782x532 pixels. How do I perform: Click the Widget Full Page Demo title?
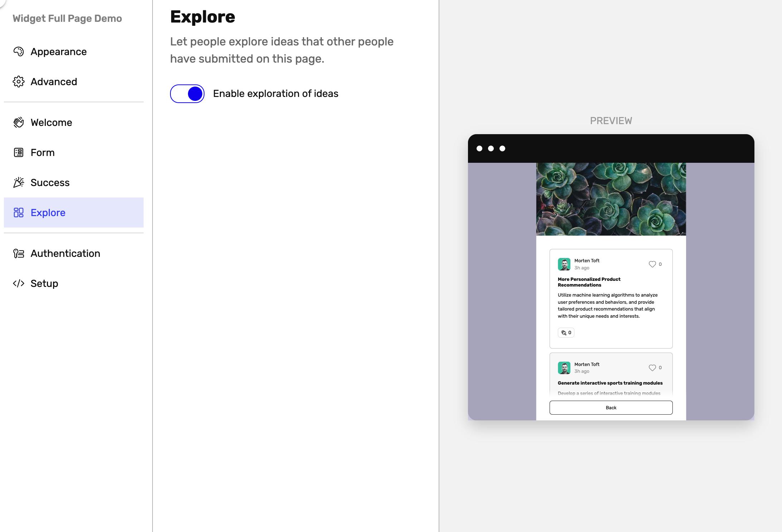tap(67, 19)
